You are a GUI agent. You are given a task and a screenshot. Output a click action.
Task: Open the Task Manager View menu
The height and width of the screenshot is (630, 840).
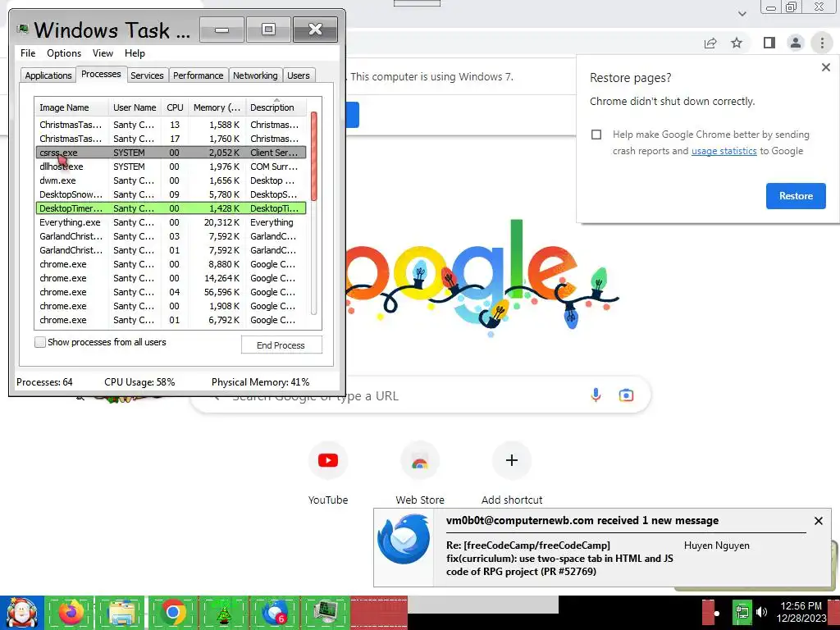[x=103, y=53]
